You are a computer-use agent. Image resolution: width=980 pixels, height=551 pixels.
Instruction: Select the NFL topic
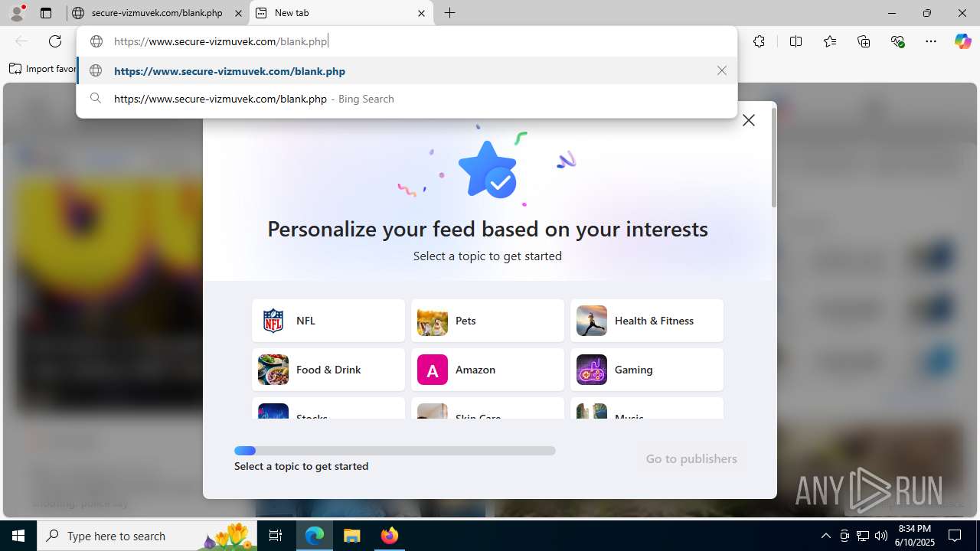click(x=328, y=321)
